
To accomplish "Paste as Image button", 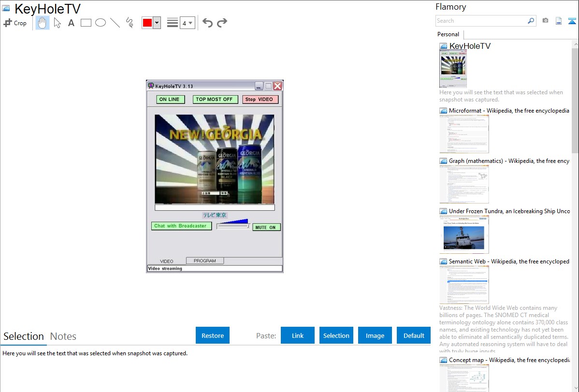I will coord(375,335).
